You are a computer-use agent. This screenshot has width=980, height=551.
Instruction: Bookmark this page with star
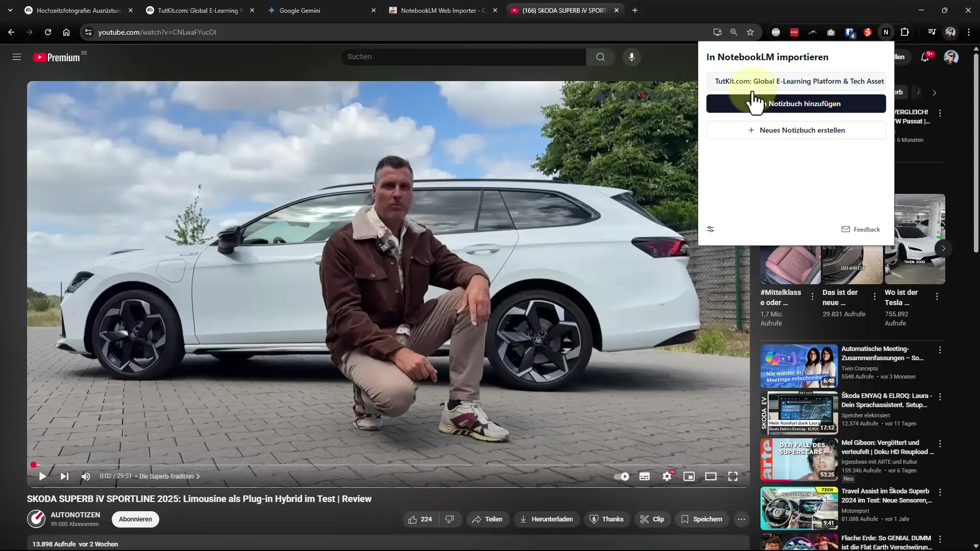tap(750, 32)
